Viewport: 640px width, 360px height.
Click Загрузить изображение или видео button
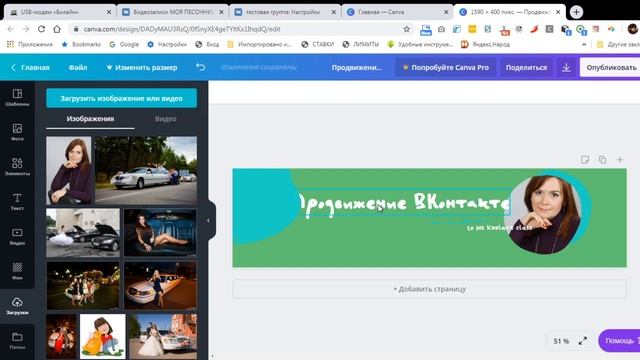(x=121, y=98)
